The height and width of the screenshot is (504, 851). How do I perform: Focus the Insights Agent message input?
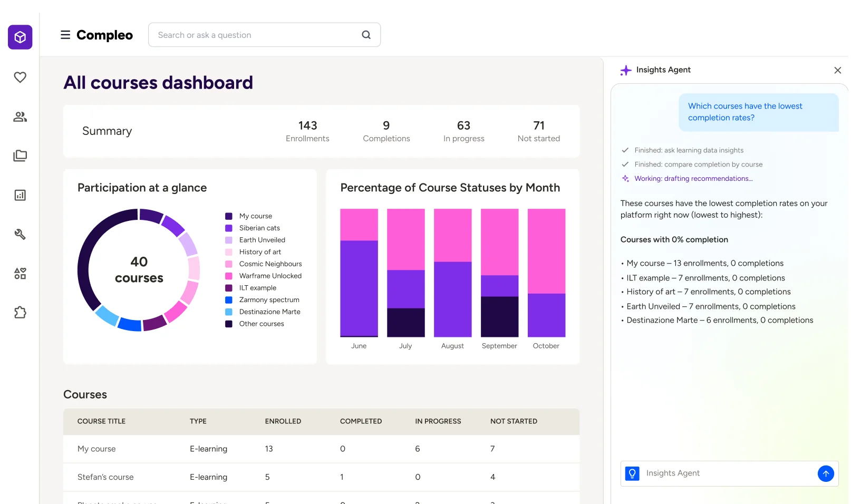(729, 473)
